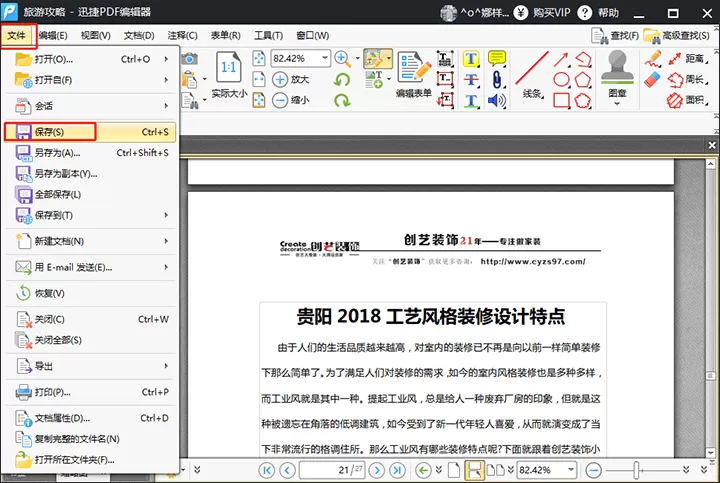Screen dimensions: 720x483
Task: Open the bottom zoom level dropdown
Action: pos(571,470)
